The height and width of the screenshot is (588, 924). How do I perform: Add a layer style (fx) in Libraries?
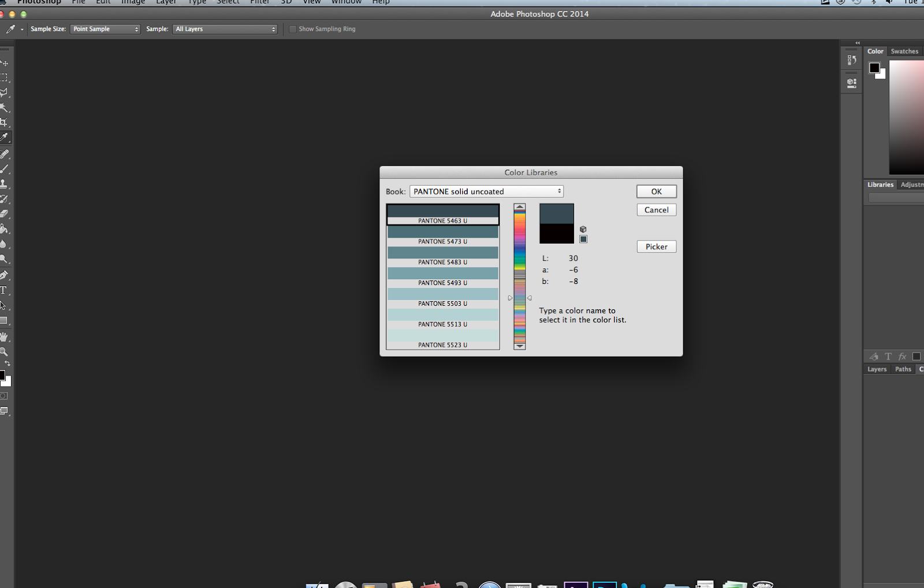[903, 357]
